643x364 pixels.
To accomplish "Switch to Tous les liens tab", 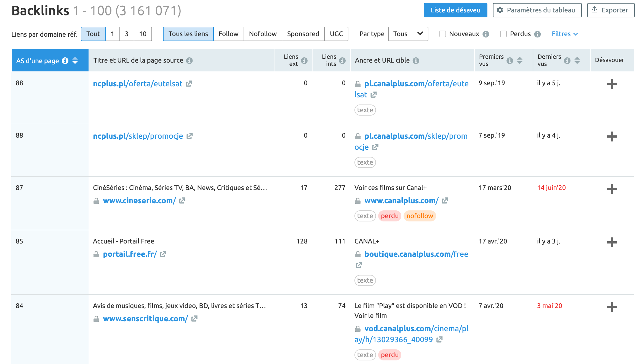I will (188, 34).
